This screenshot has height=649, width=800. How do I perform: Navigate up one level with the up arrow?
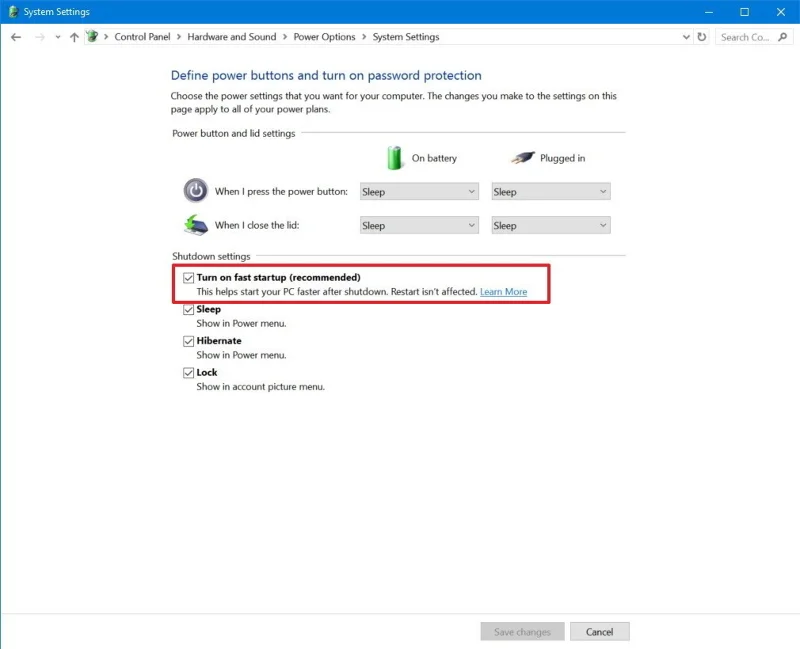click(74, 36)
